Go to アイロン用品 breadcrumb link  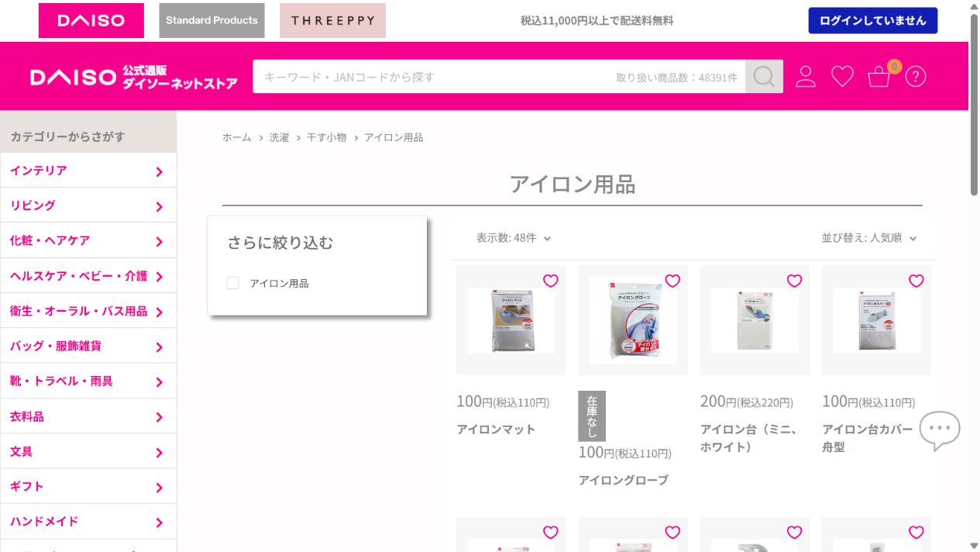(x=394, y=137)
